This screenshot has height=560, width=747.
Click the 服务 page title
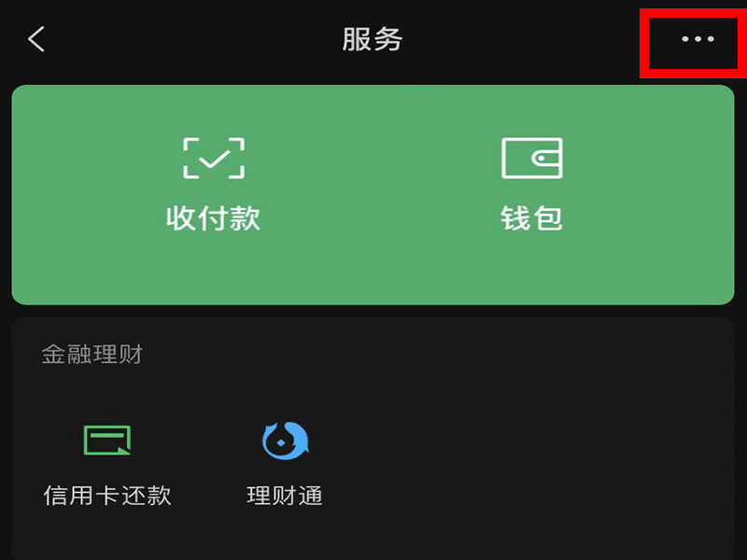coord(373,39)
